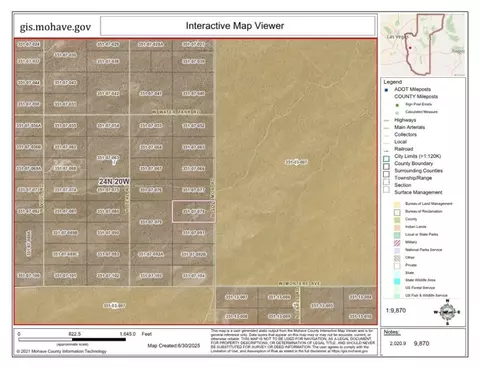Click the 2,020.9 value in Notes

click(398, 343)
